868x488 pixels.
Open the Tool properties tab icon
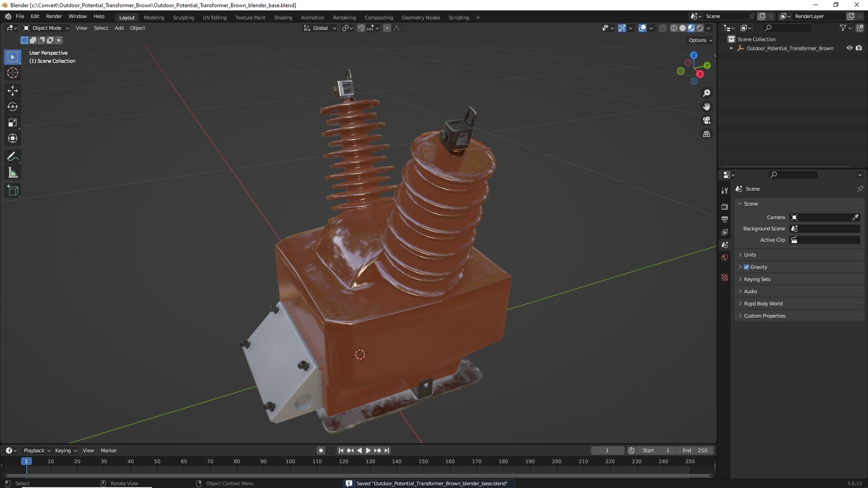725,191
